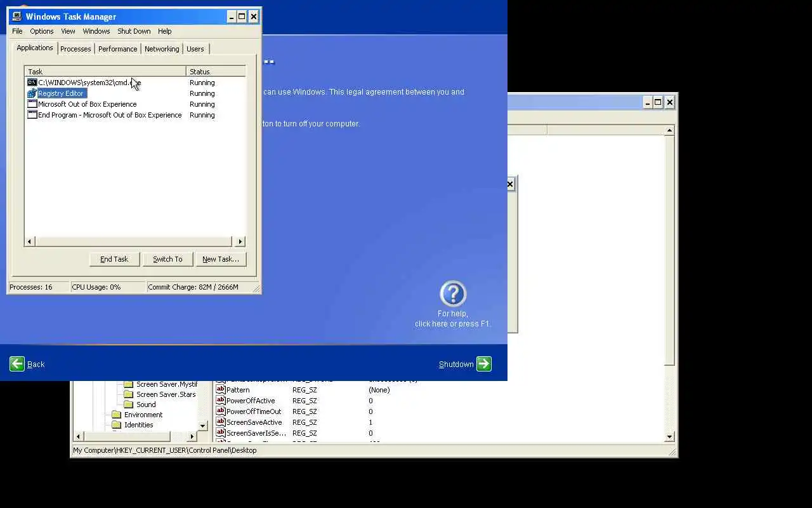Open the Options menu in Task Manager
This screenshot has width=812, height=508.
point(42,31)
